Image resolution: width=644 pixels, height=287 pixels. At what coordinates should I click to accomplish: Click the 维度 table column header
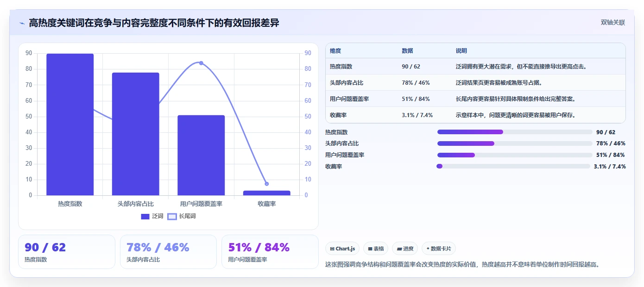335,51
